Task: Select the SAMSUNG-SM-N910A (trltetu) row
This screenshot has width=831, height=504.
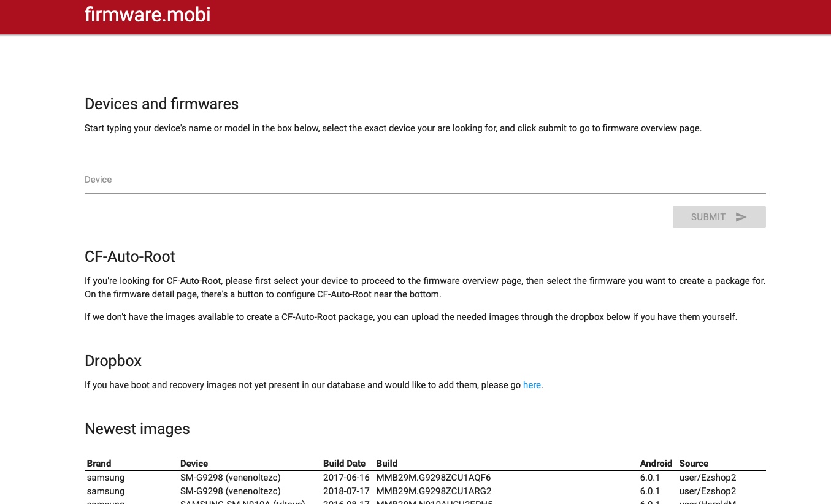Action: (242, 502)
